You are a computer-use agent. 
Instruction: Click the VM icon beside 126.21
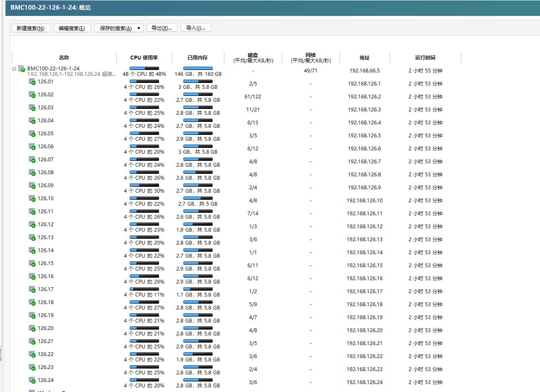pyautogui.click(x=32, y=341)
